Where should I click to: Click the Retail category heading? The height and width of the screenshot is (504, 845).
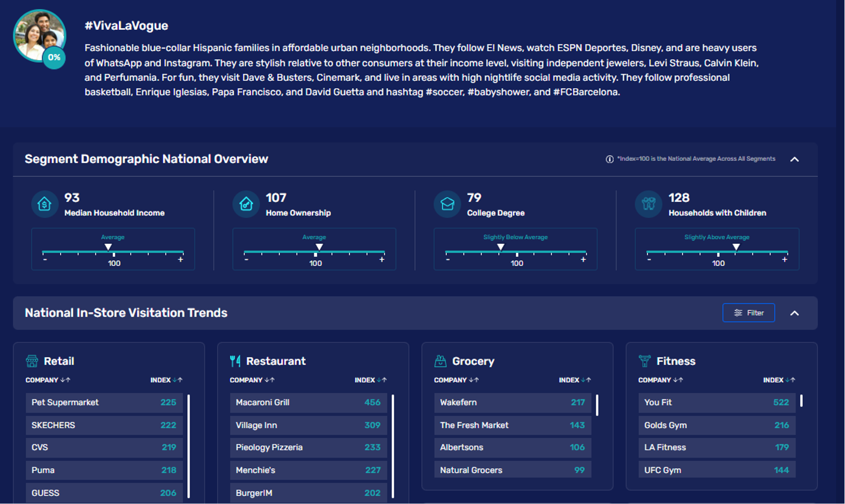(x=59, y=361)
